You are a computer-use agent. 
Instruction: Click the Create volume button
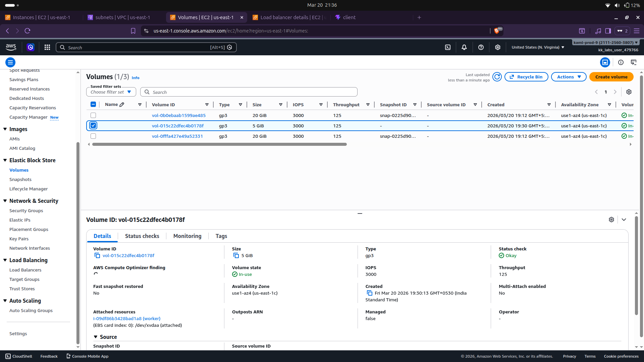click(x=611, y=77)
